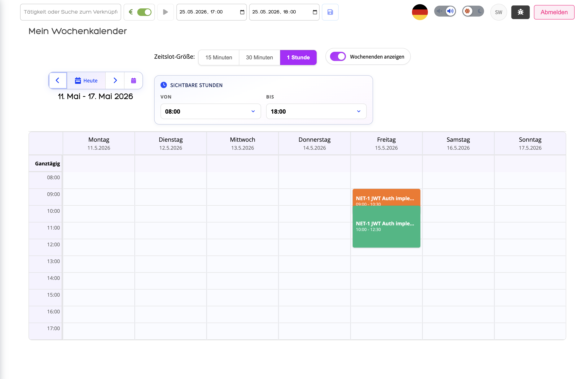Select 30 Minuten time slot size

(x=259, y=57)
